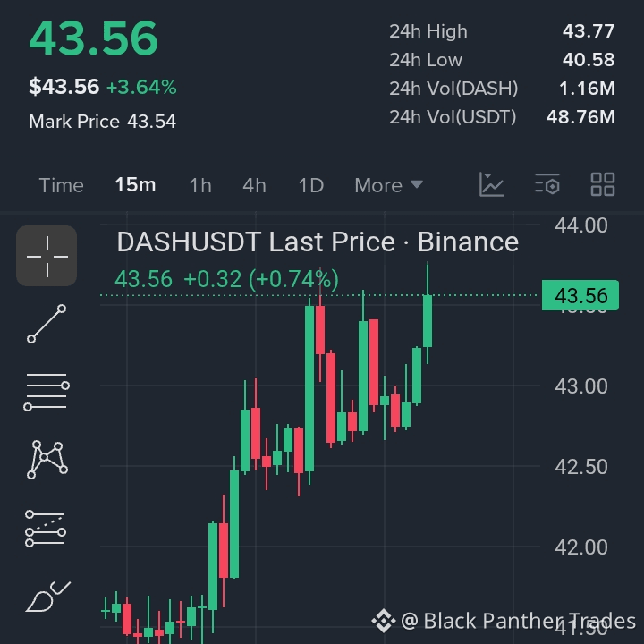Open chart settings icon
This screenshot has width=644, height=644.
[547, 184]
